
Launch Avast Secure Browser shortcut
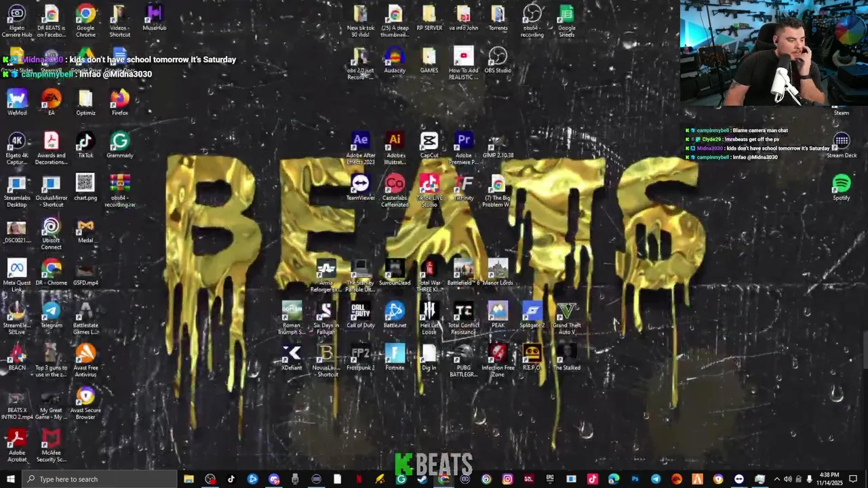pyautogui.click(x=85, y=403)
